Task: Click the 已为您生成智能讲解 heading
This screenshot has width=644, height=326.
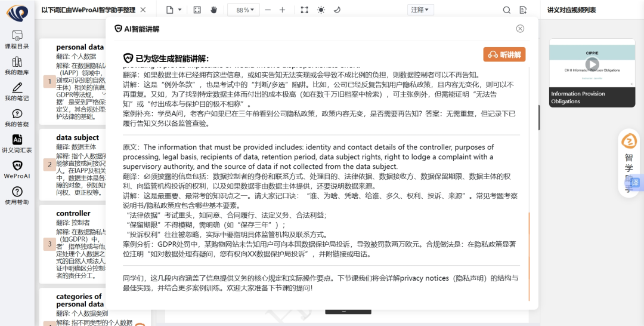Action: point(172,59)
